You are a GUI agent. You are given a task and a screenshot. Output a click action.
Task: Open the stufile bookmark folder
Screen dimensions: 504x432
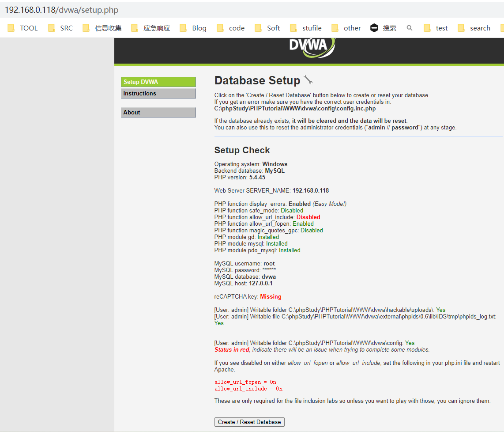click(306, 28)
